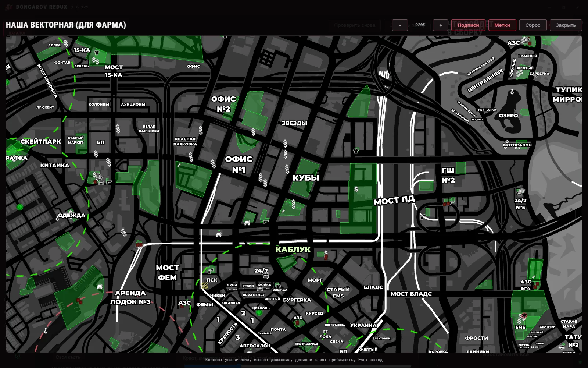Select the СТАРЫЙ EMS label

[x=338, y=293]
